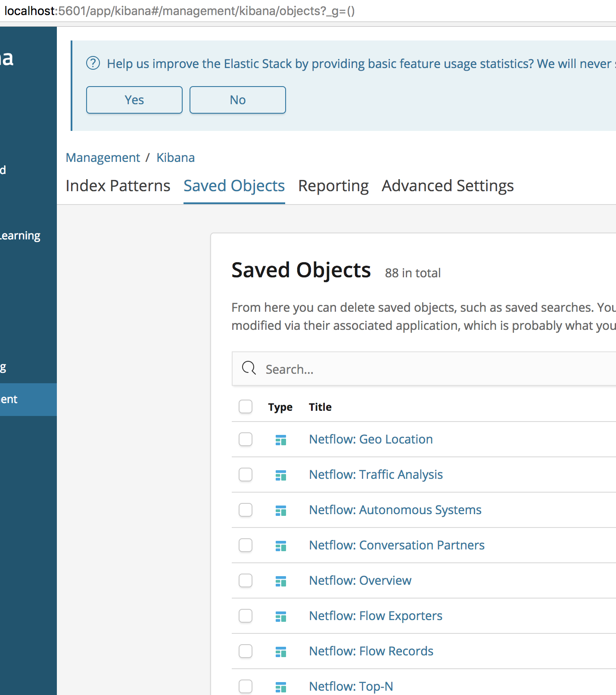Select the Machine Learning sidebar item
616x695 pixels.
(20, 236)
